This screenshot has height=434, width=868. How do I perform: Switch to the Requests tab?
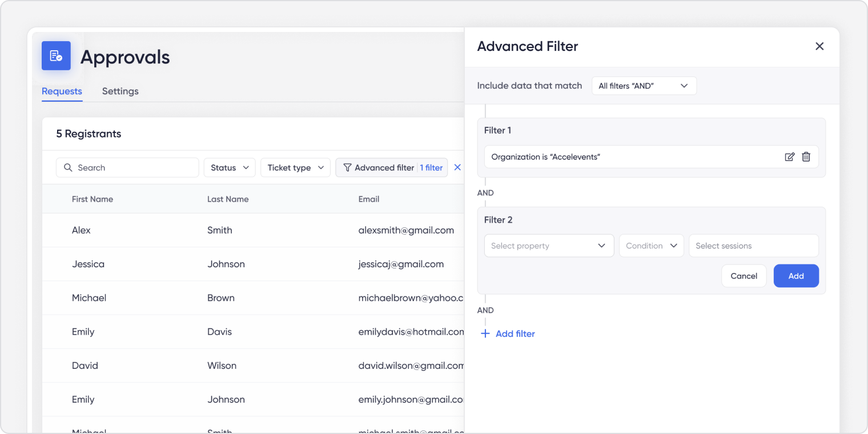tap(62, 91)
